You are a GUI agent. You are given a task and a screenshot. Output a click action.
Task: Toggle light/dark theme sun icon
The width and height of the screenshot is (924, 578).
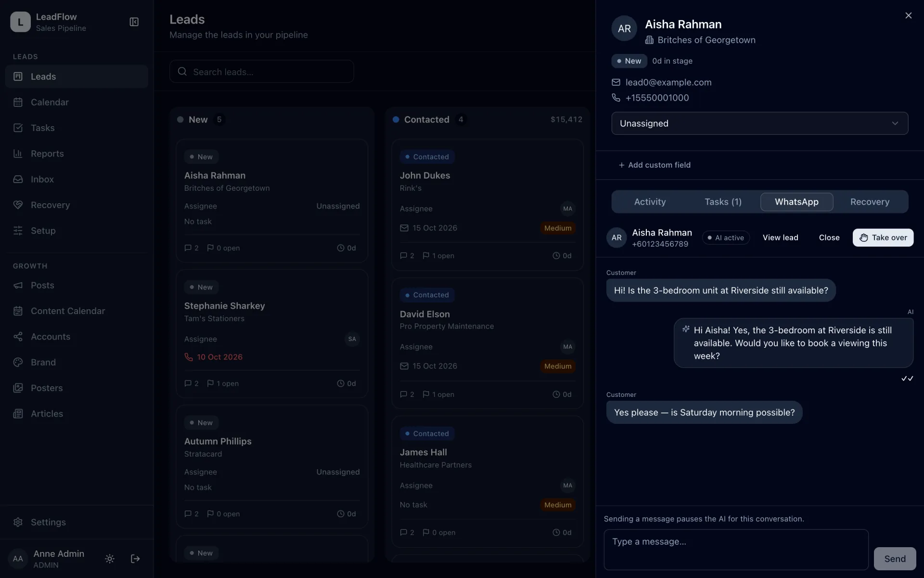110,559
